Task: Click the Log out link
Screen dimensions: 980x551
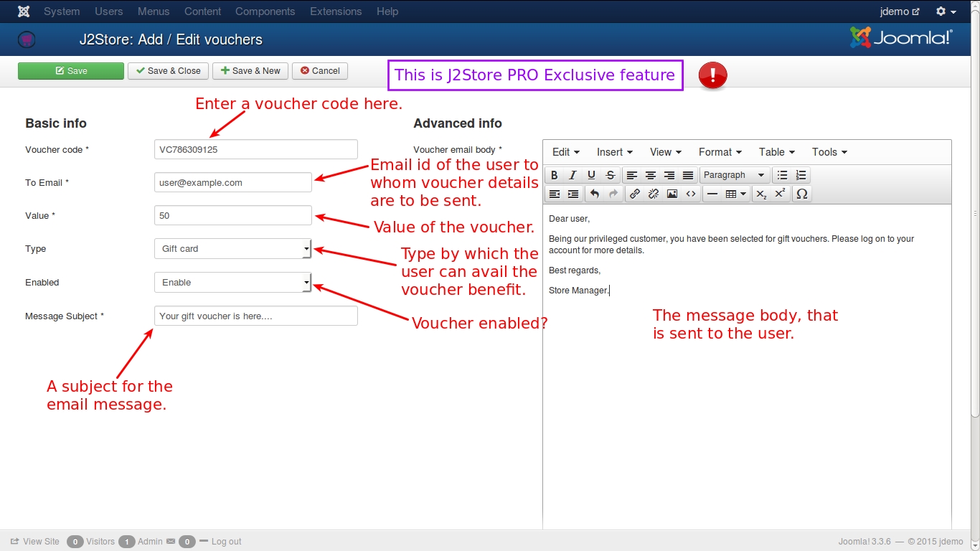Action: pyautogui.click(x=226, y=542)
